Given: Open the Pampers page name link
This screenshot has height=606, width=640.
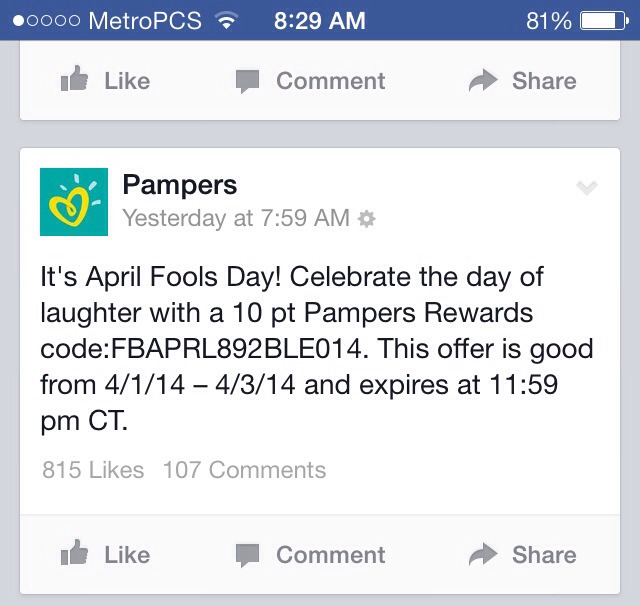Looking at the screenshot, I should 180,185.
